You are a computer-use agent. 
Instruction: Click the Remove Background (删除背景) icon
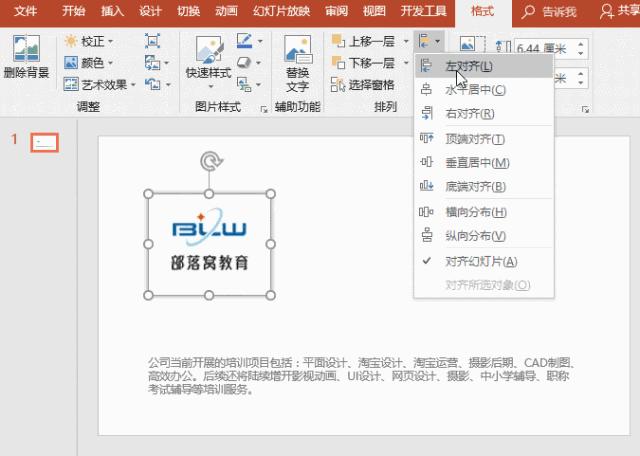(27, 48)
